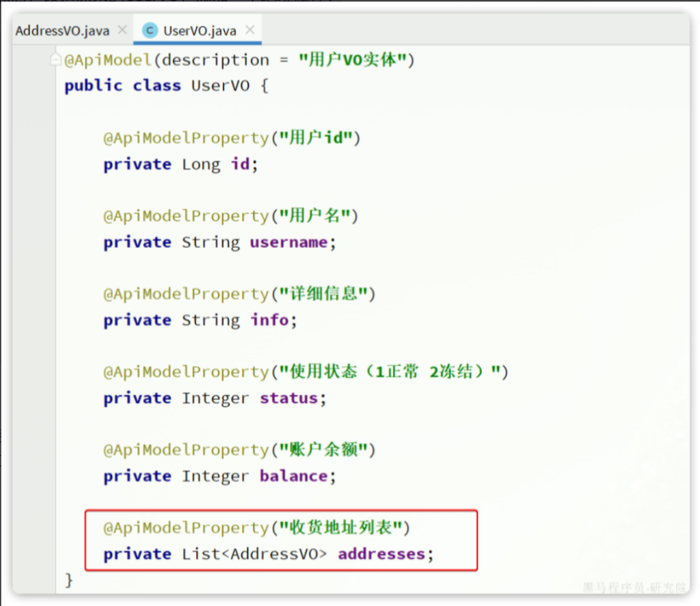The image size is (700, 606).
Task: Click the id field name
Action: pos(240,165)
